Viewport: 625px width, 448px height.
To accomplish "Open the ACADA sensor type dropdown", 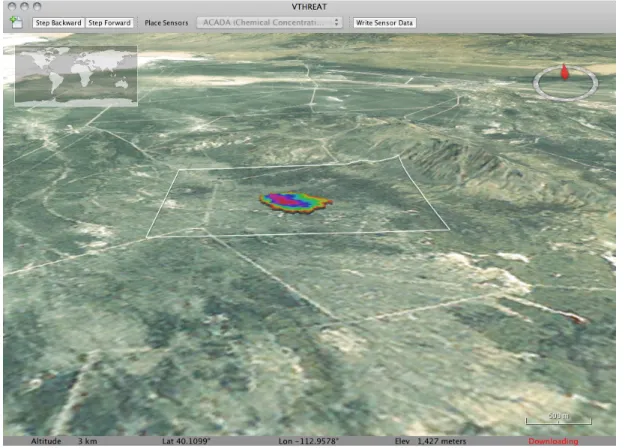I will click(269, 22).
